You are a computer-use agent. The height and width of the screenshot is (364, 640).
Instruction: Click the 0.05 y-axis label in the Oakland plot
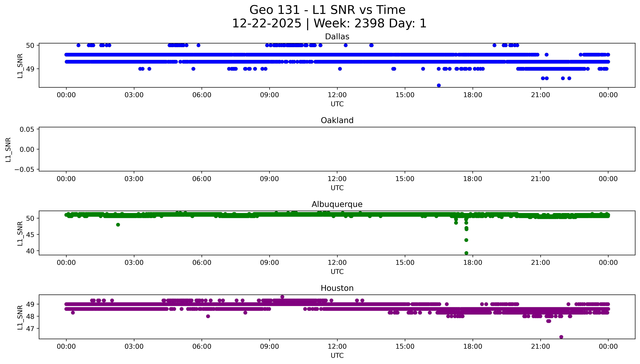27,129
